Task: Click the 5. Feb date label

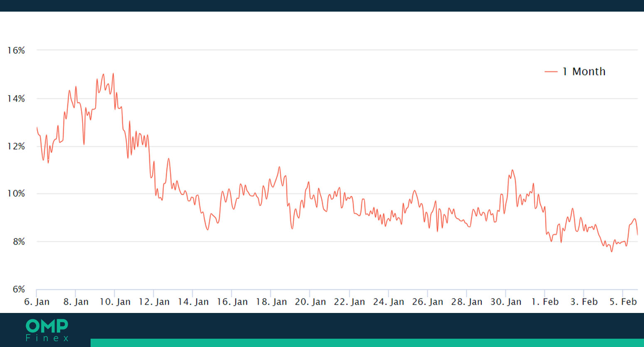Action: (x=623, y=302)
